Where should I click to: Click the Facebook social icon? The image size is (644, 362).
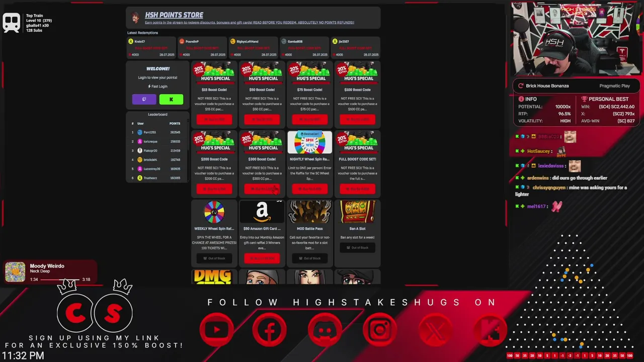click(270, 330)
